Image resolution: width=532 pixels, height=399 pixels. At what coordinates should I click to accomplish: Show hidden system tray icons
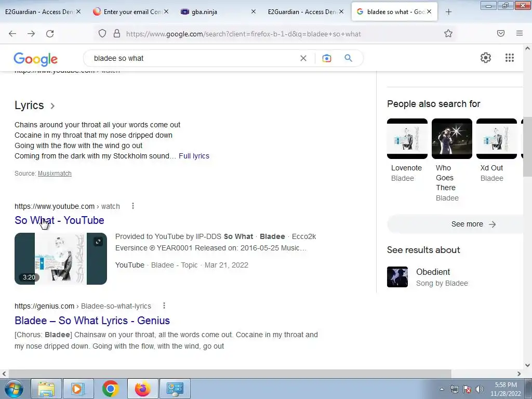pyautogui.click(x=442, y=389)
